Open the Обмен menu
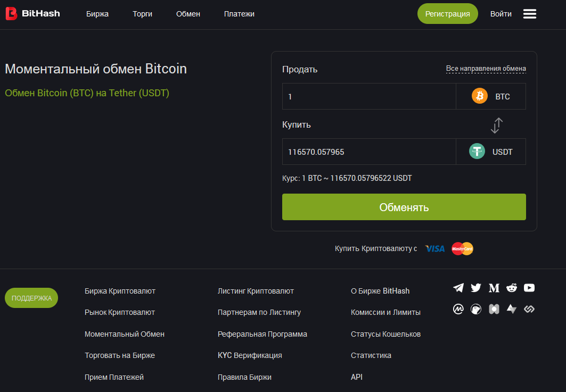 coord(188,14)
